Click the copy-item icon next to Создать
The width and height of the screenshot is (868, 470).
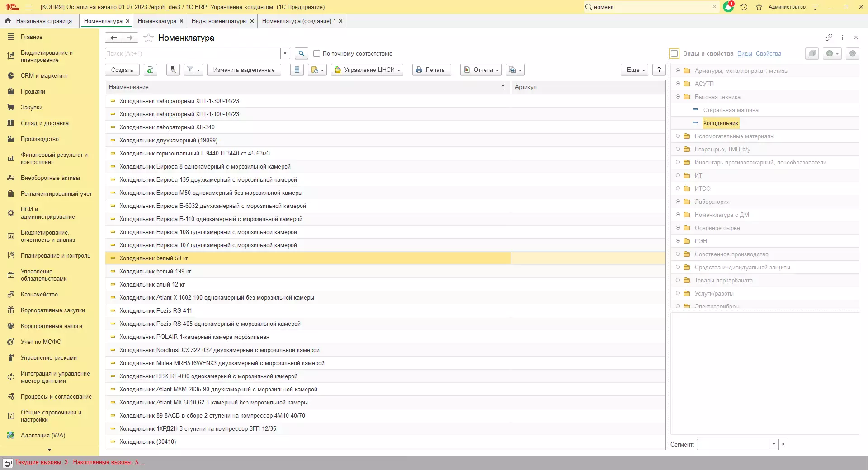pos(150,70)
